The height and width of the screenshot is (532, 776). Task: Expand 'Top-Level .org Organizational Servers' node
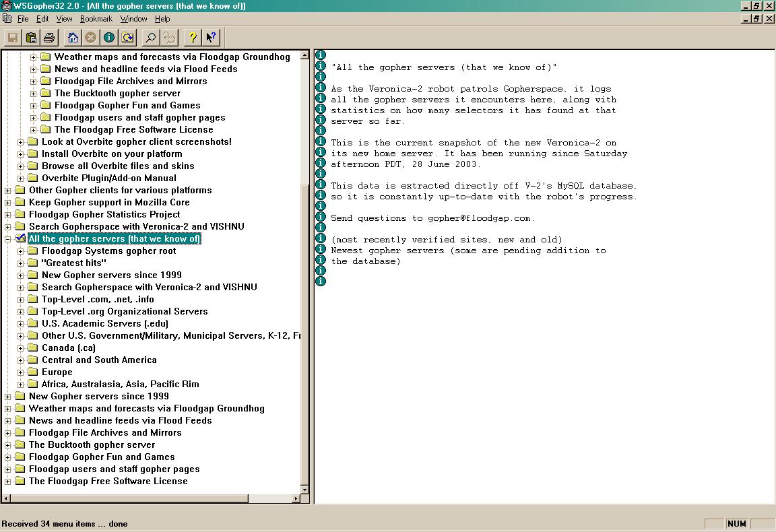click(20, 312)
